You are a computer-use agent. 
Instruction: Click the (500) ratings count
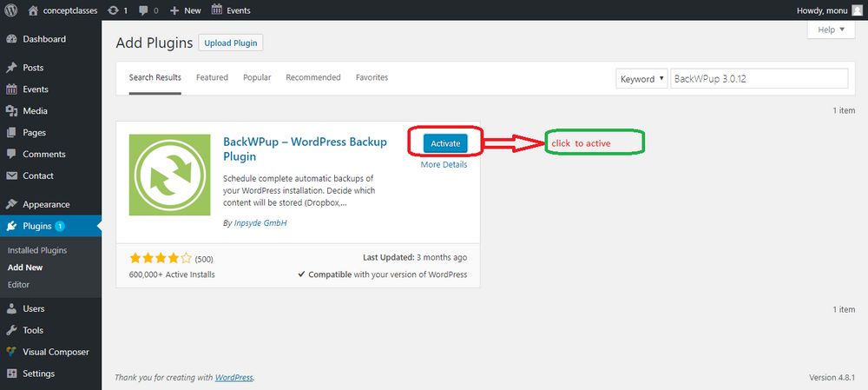[204, 259]
